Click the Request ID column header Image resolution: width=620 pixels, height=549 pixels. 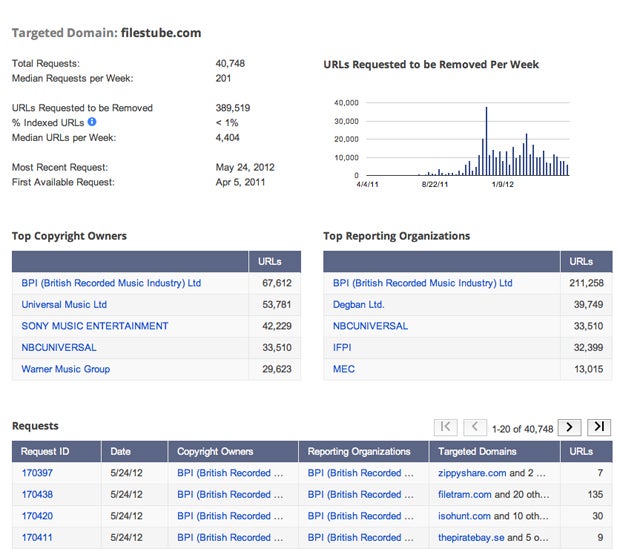(x=45, y=452)
